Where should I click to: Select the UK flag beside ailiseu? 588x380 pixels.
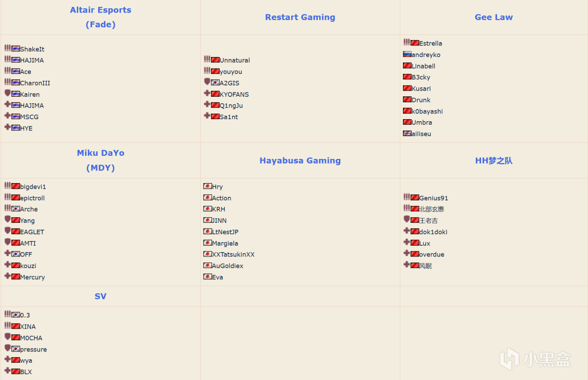(x=407, y=133)
